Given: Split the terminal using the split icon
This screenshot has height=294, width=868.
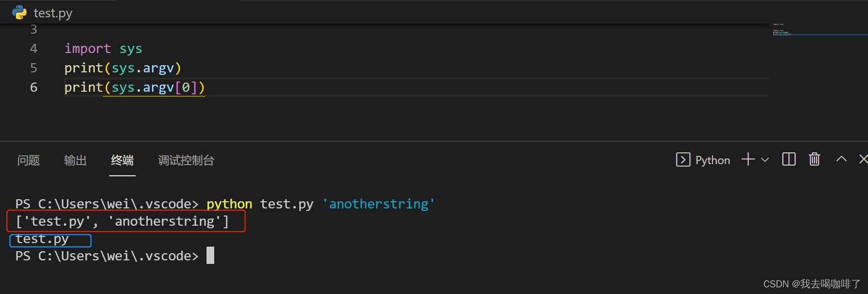Looking at the screenshot, I should pyautogui.click(x=788, y=159).
